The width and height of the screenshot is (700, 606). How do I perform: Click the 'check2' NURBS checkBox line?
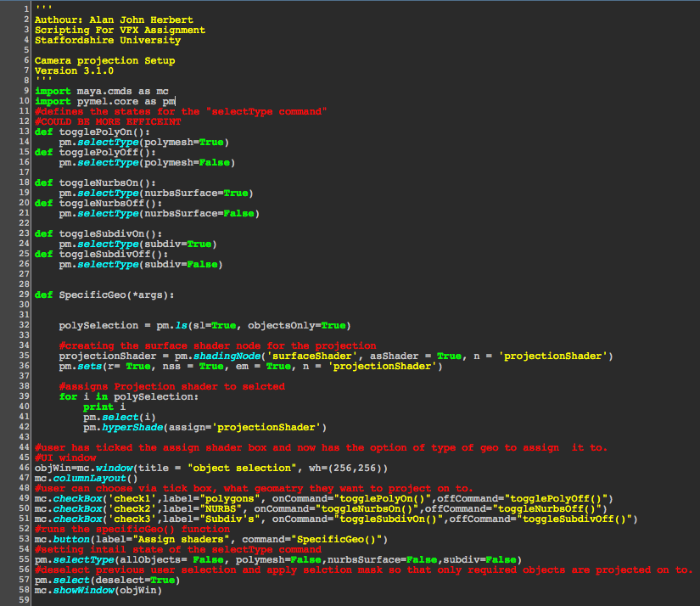[x=321, y=508]
